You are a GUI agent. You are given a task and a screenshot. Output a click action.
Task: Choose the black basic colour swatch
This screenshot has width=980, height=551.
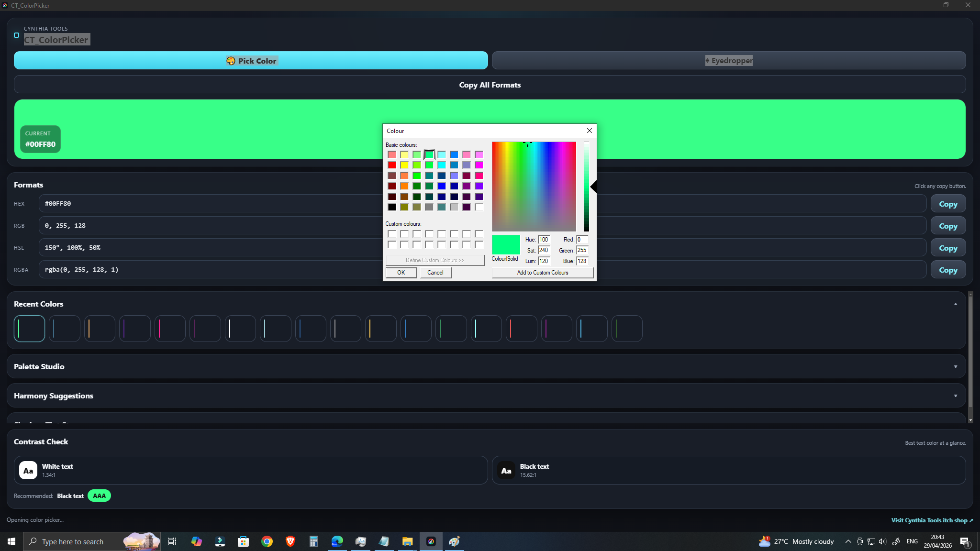point(392,207)
